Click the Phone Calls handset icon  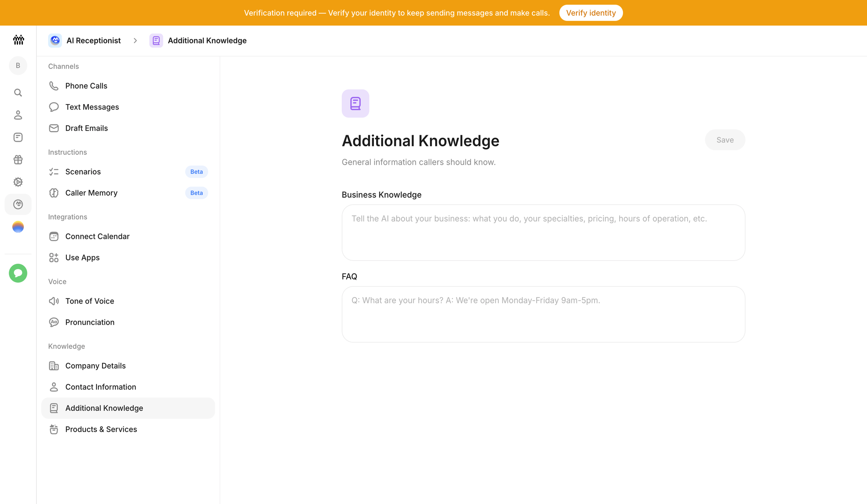54,86
